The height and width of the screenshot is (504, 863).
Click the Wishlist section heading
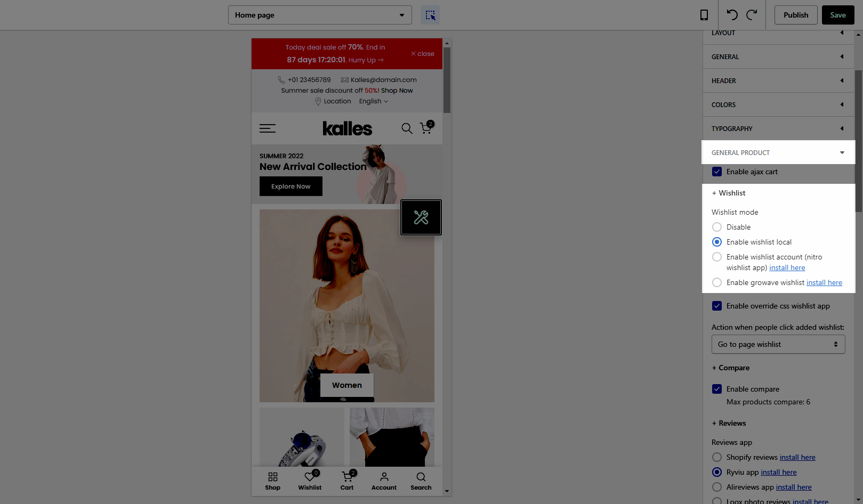[729, 193]
